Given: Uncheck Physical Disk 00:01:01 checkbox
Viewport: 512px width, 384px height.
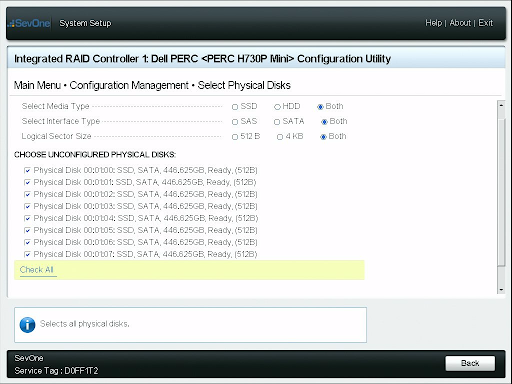Looking at the screenshot, I should [27, 182].
